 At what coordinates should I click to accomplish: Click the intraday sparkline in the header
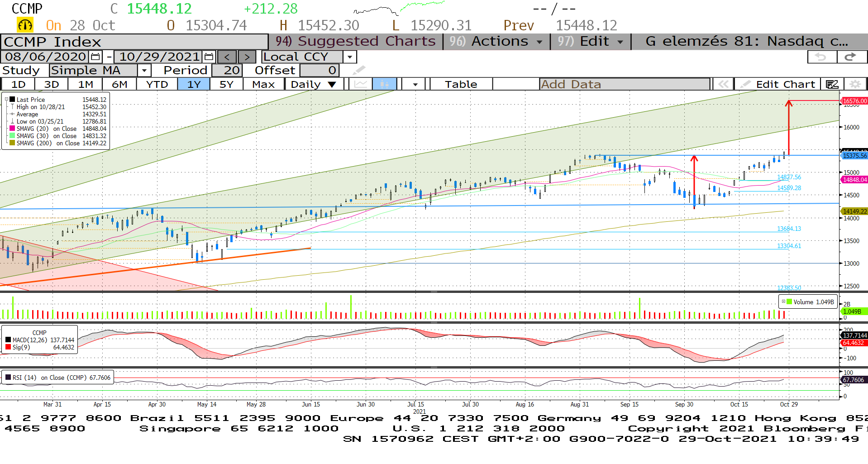coord(399,8)
